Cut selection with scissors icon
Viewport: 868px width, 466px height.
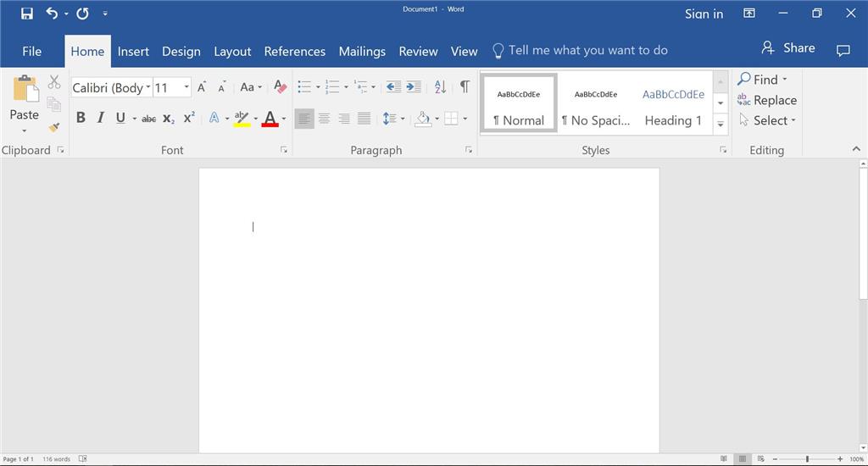[x=53, y=82]
